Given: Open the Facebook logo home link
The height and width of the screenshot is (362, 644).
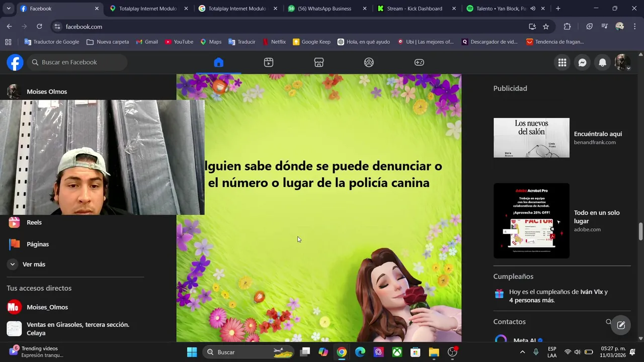Looking at the screenshot, I should point(15,62).
